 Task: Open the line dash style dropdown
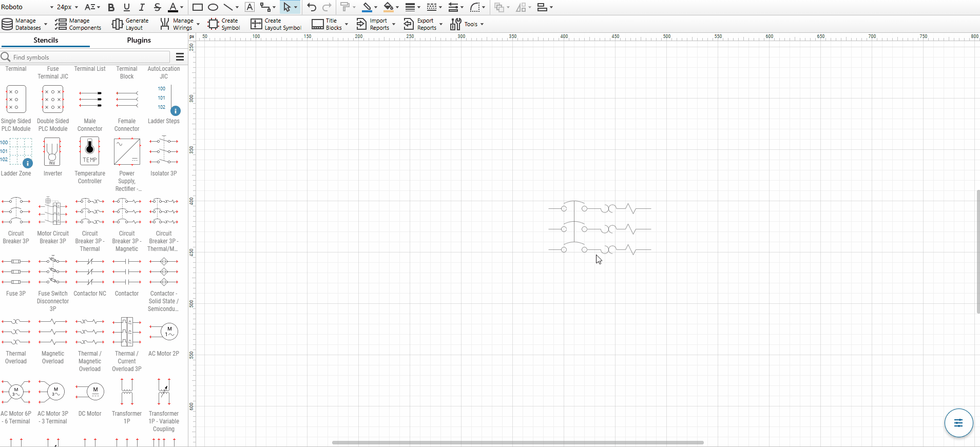(434, 7)
